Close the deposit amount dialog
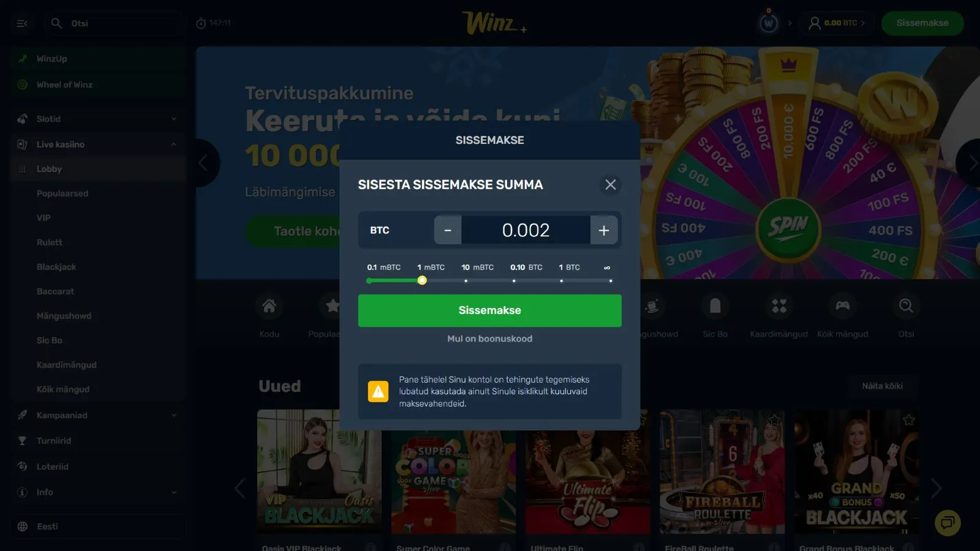The height and width of the screenshot is (551, 980). coord(610,185)
